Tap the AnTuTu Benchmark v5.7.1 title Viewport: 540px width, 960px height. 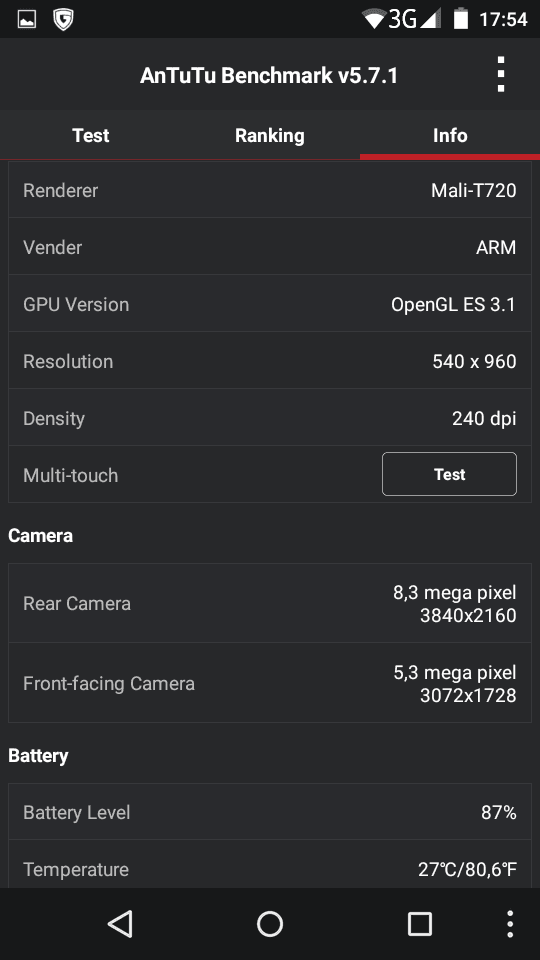pos(269,76)
